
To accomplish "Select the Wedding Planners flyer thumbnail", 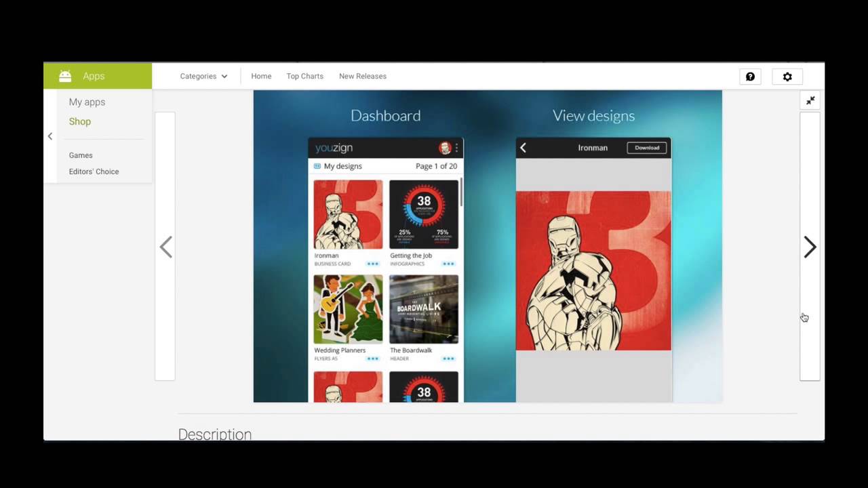I will pyautogui.click(x=348, y=309).
